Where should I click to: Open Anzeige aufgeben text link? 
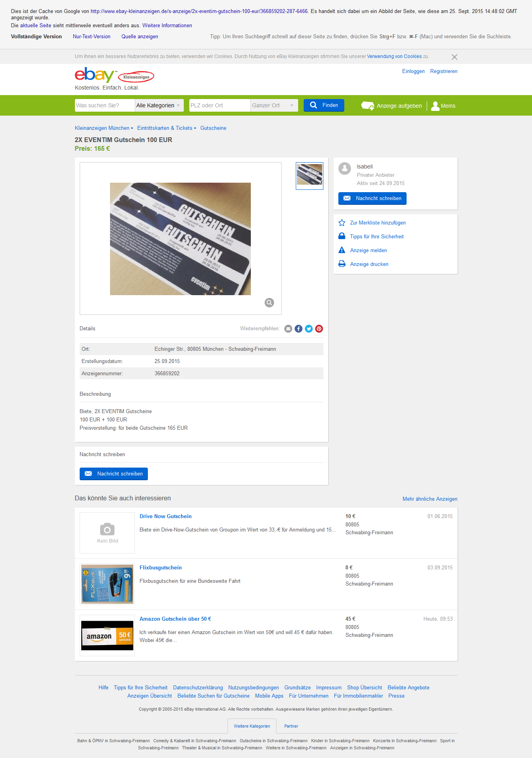tap(399, 106)
